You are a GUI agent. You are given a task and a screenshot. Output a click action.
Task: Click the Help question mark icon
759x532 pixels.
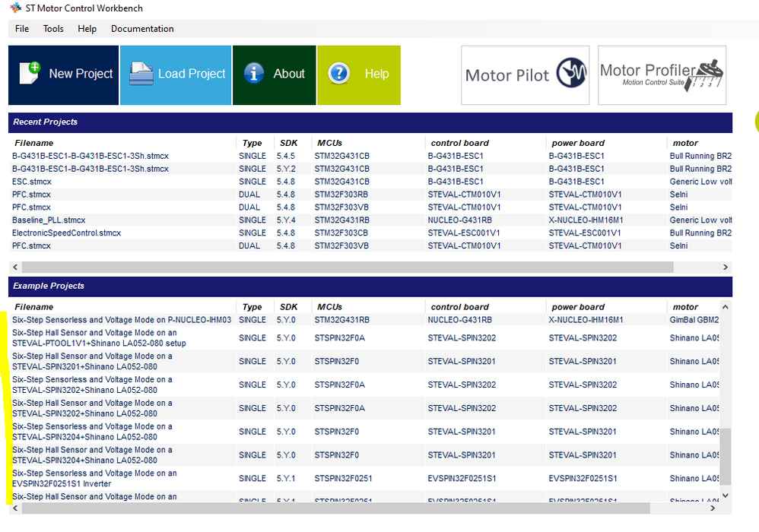pyautogui.click(x=339, y=74)
